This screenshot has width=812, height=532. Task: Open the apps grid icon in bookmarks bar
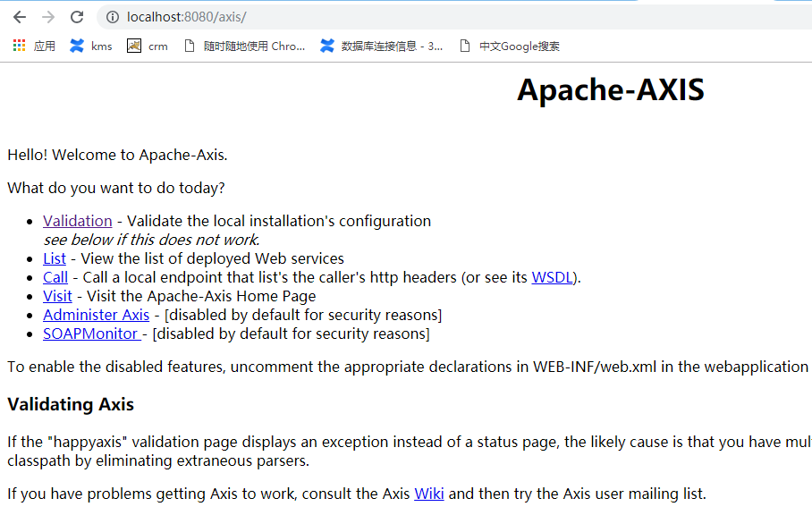tap(19, 46)
